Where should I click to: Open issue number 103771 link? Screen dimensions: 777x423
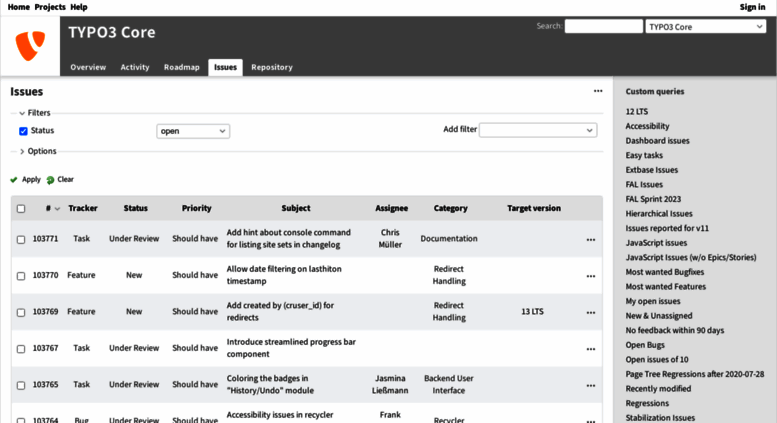tap(46, 239)
